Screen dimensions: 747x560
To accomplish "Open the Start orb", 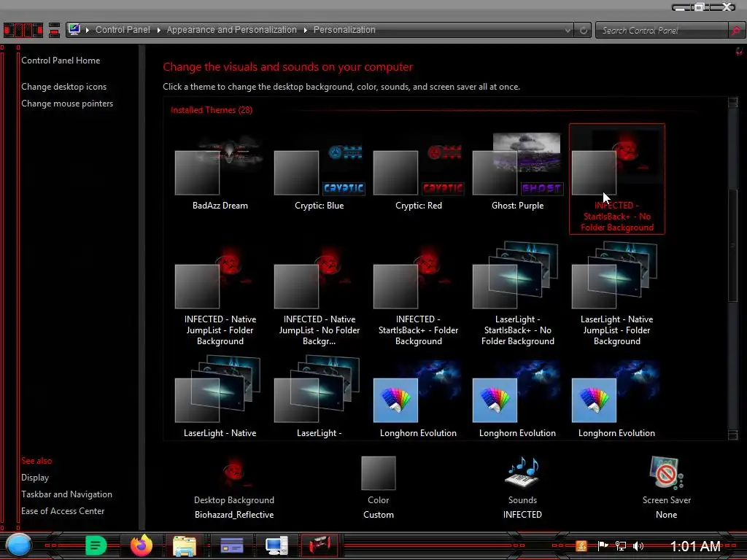I will coord(18,545).
